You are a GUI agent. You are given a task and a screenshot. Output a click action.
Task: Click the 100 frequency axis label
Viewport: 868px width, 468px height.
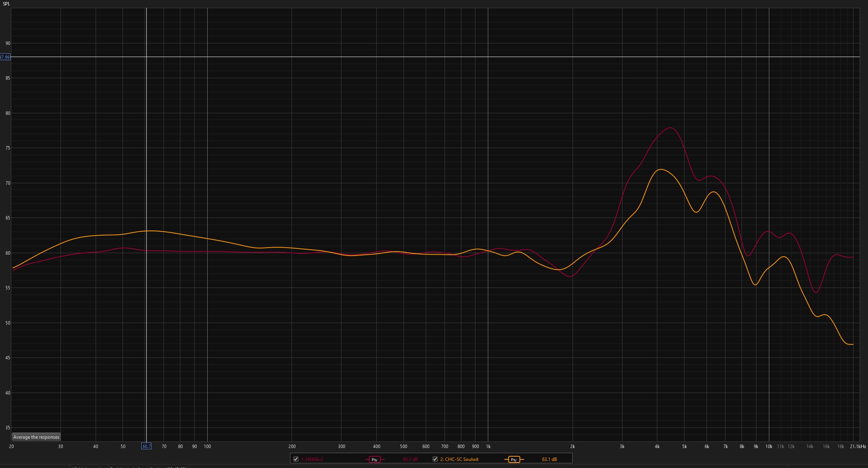207,446
